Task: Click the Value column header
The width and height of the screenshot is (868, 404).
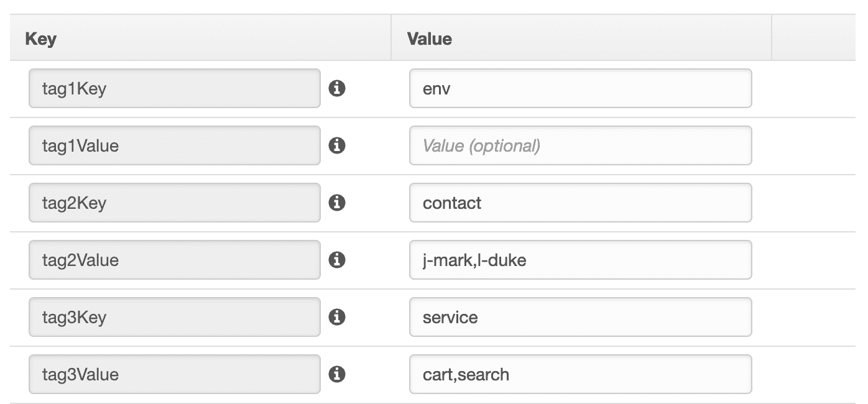Action: coord(429,39)
